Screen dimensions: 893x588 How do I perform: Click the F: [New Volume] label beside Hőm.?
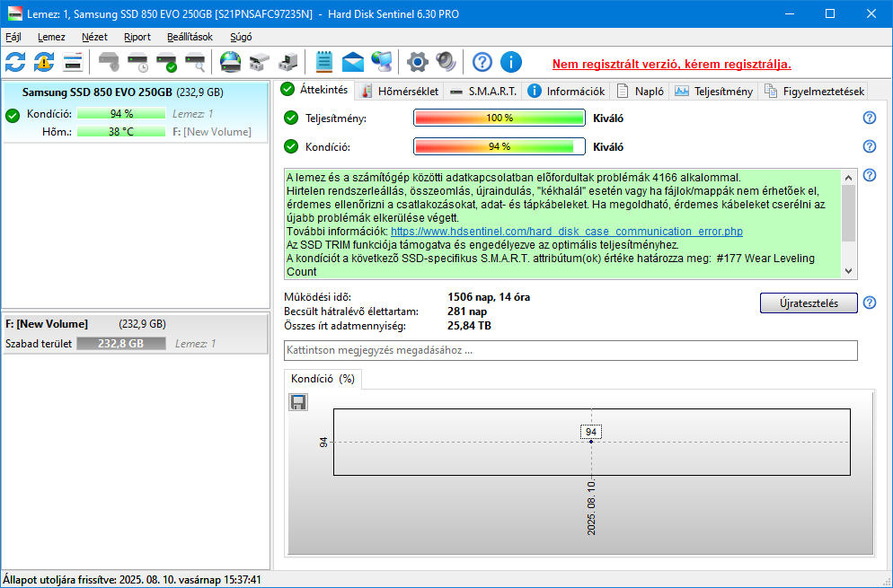pos(212,131)
